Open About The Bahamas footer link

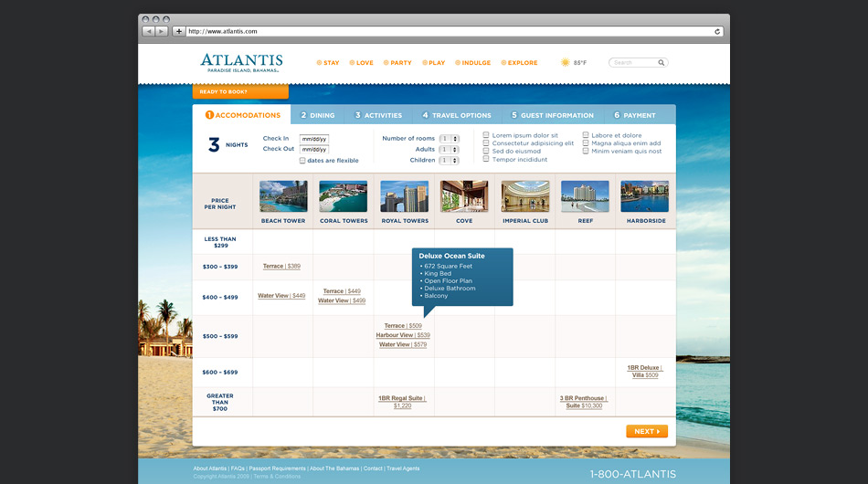click(334, 468)
